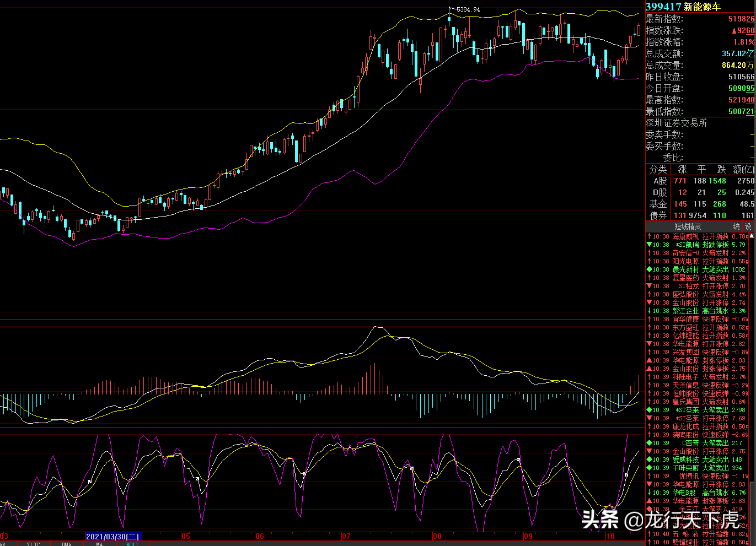Open the 奇安信-U 火箭发射 alert row
This screenshot has height=546, width=756.
698,253
